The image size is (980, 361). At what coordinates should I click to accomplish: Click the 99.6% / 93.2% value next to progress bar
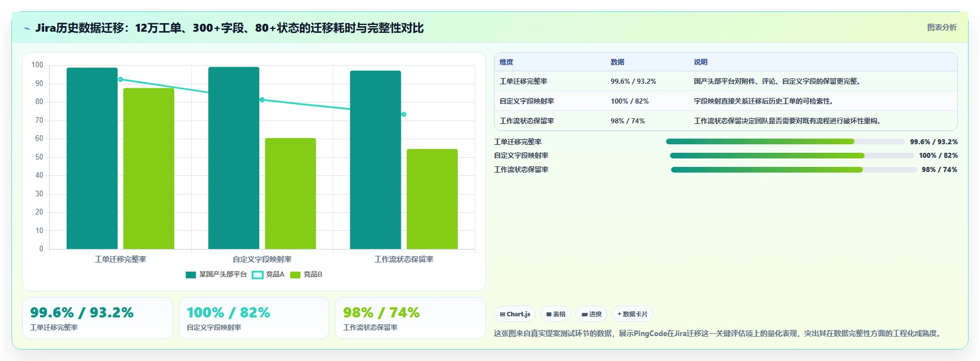click(934, 142)
